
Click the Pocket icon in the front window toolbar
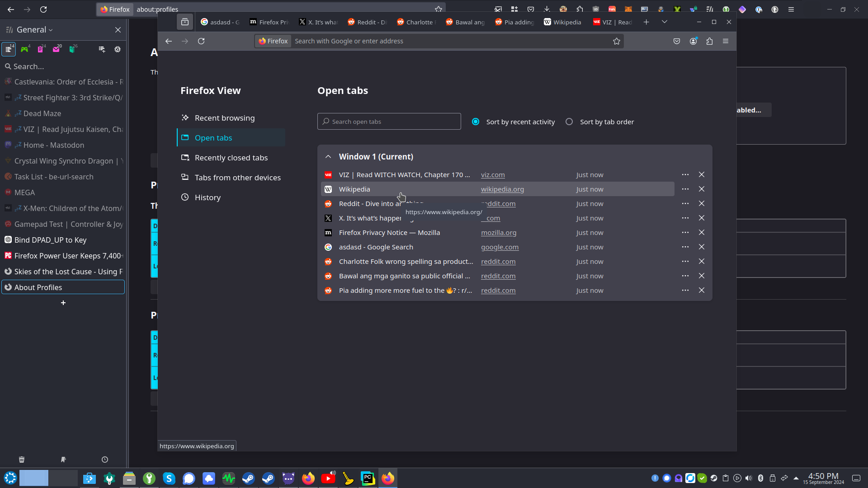point(677,41)
